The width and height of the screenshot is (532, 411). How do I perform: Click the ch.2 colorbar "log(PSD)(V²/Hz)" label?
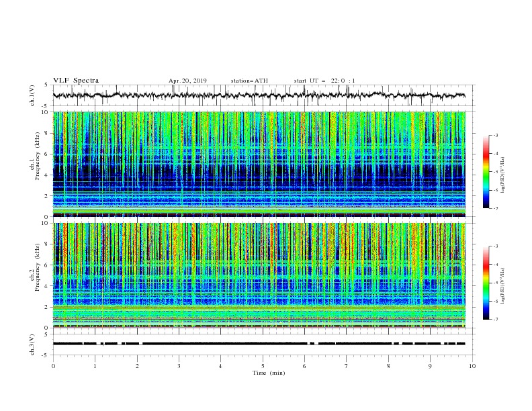click(x=502, y=285)
